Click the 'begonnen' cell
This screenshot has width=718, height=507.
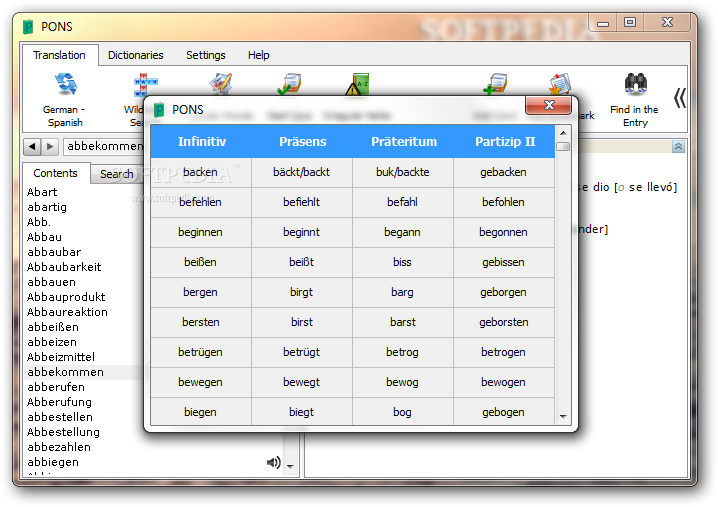tap(503, 232)
